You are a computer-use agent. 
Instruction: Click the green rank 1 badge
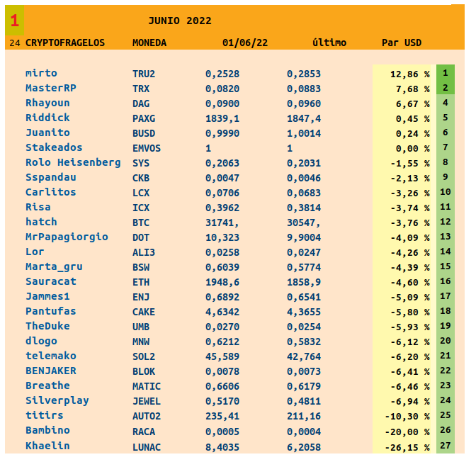(x=445, y=73)
